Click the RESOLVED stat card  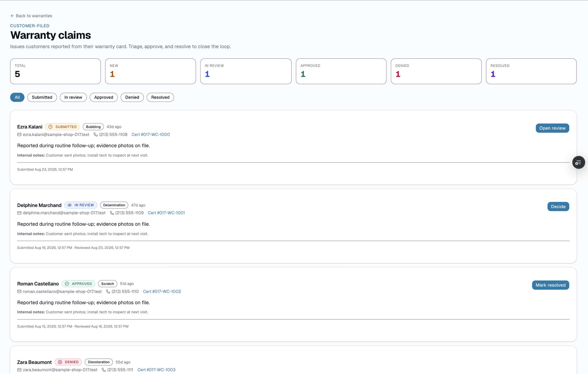(531, 71)
